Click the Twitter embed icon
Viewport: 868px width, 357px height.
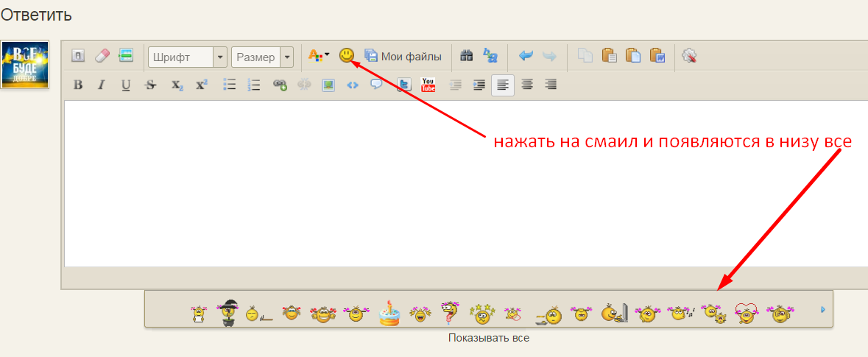(403, 85)
